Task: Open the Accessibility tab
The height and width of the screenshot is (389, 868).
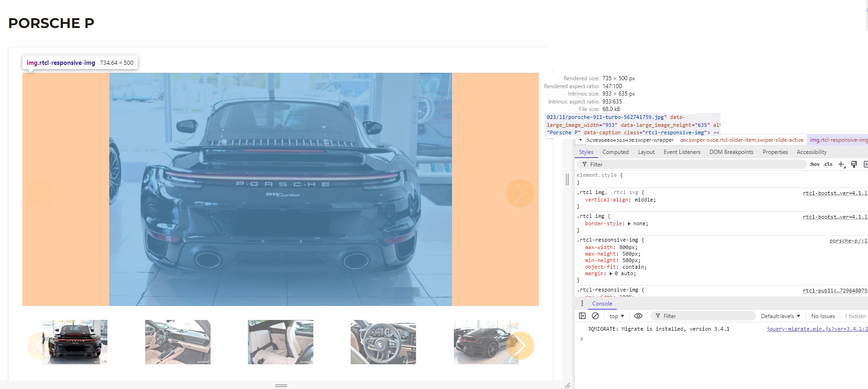Action: pyautogui.click(x=812, y=152)
